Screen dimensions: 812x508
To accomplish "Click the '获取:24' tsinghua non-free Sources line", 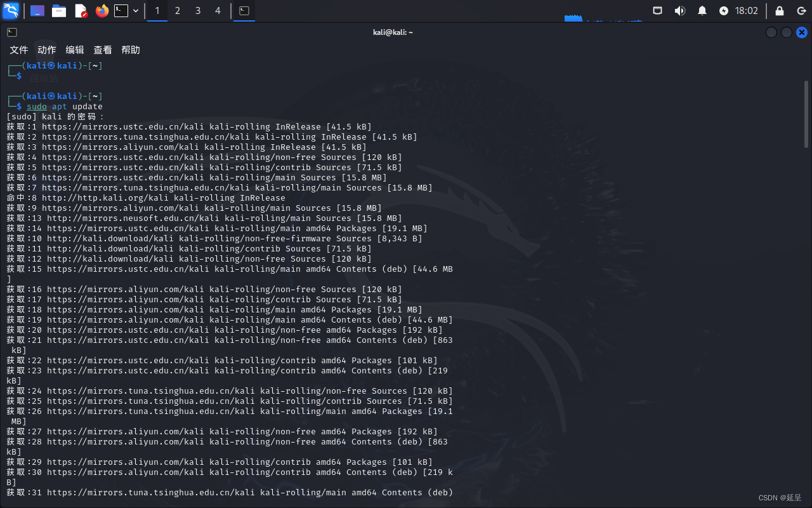I will point(230,391).
